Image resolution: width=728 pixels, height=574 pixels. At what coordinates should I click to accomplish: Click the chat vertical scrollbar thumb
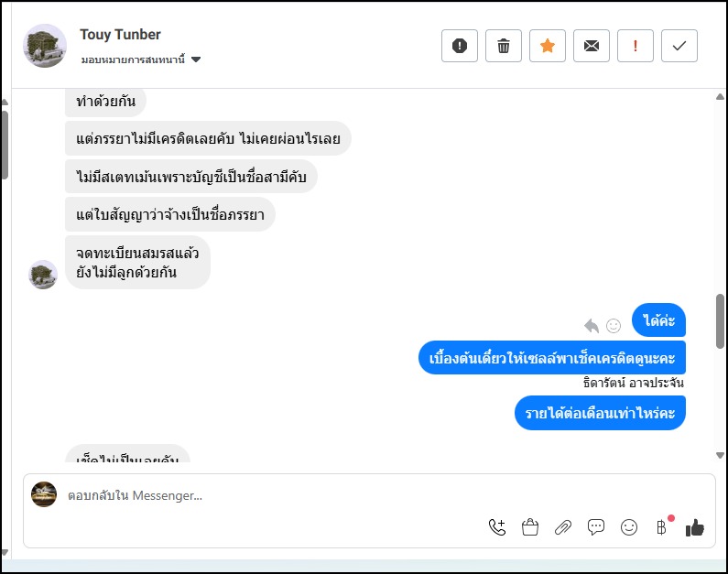720,320
